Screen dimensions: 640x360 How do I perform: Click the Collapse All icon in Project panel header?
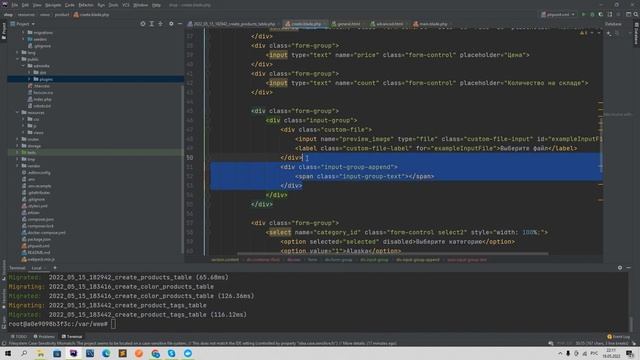point(160,24)
